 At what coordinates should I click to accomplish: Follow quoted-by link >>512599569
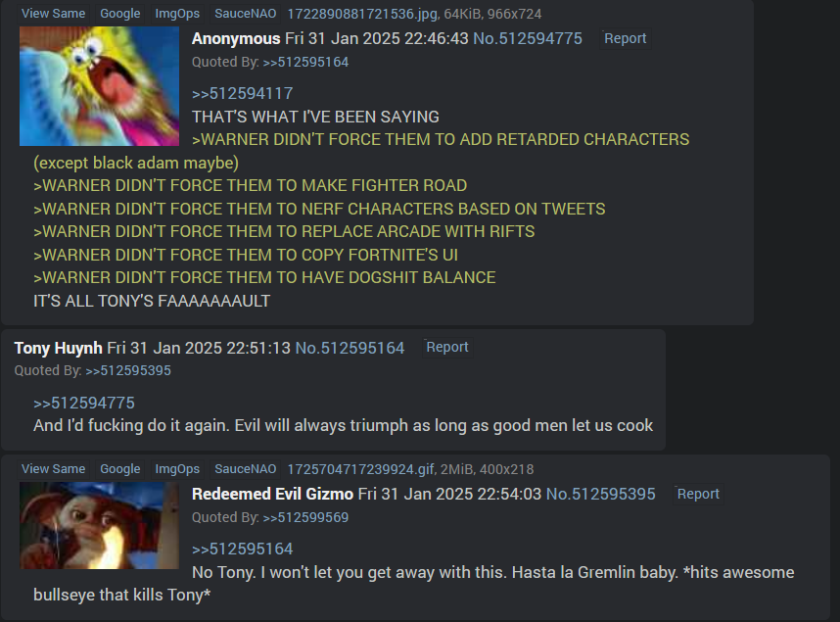(305, 517)
